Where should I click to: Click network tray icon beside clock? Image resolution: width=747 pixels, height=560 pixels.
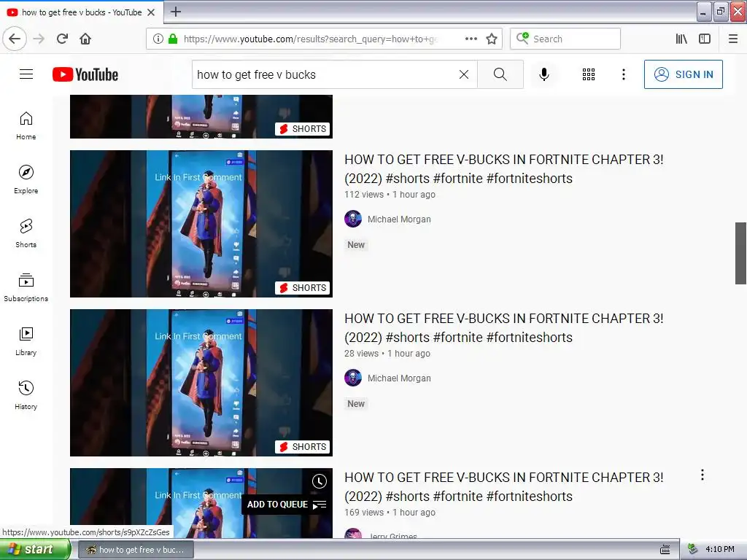click(693, 550)
